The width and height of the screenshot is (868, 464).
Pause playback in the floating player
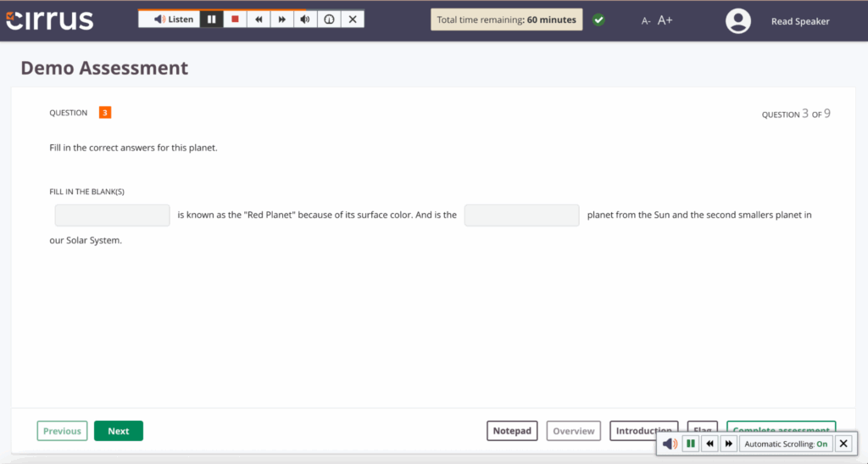point(691,444)
